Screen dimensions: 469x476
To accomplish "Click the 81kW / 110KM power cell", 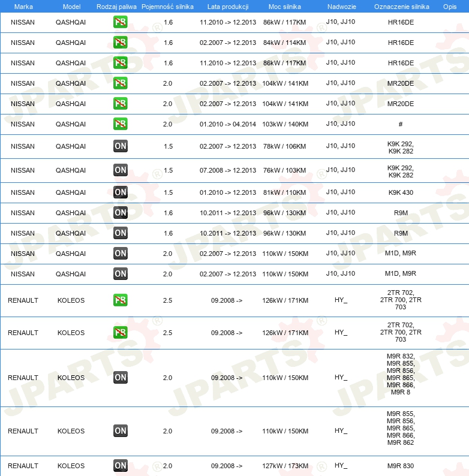I will pyautogui.click(x=285, y=192).
